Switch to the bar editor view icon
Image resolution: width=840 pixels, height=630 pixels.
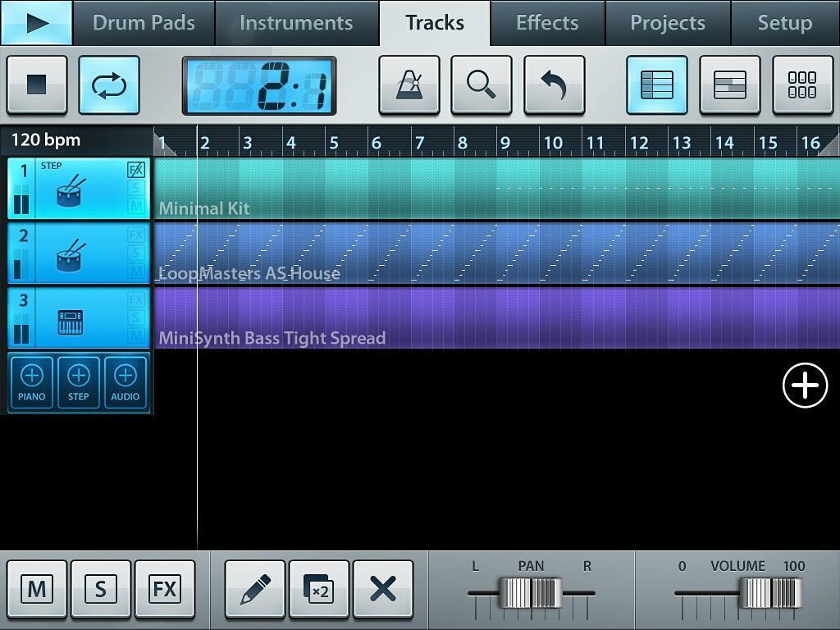(729, 84)
